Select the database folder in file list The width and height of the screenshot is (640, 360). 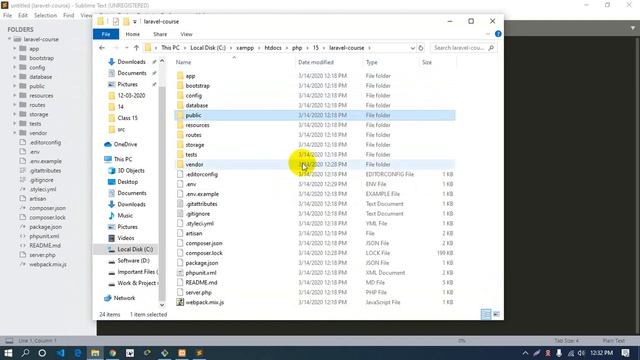[x=196, y=105]
